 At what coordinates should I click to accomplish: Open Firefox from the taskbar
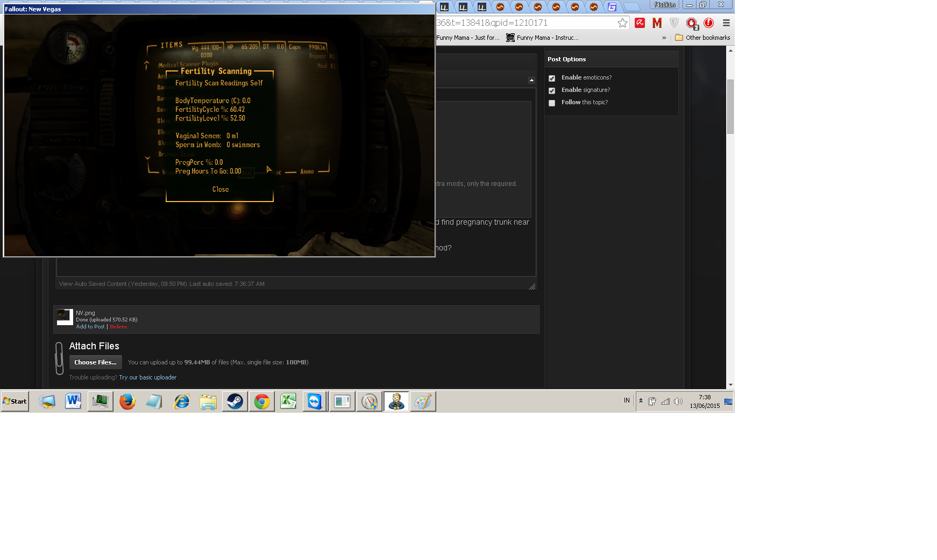click(127, 401)
